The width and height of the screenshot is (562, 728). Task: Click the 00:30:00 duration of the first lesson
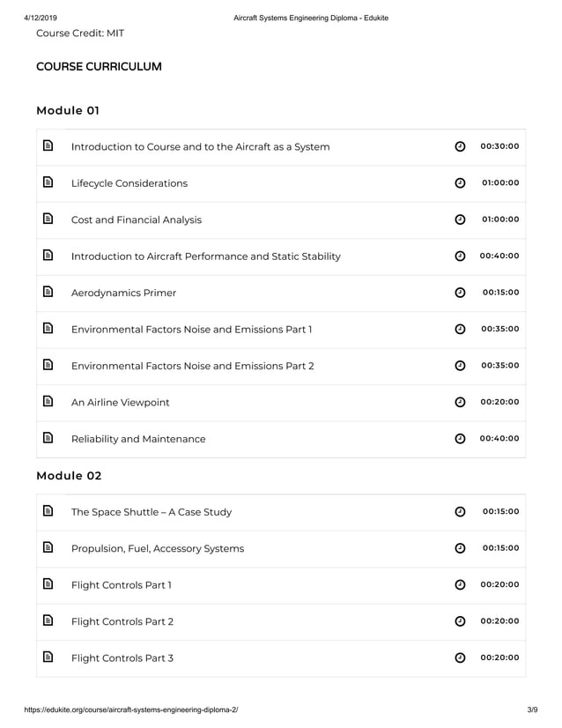point(499,146)
